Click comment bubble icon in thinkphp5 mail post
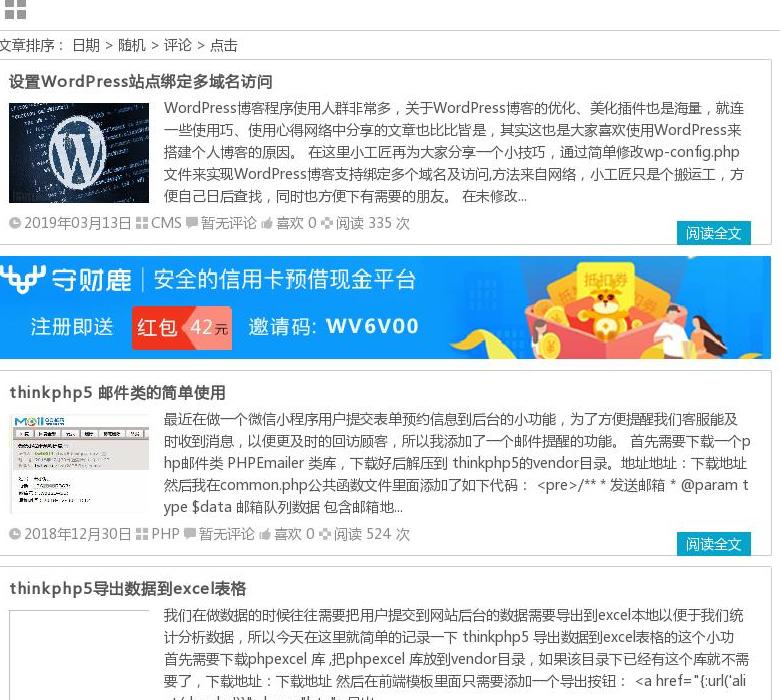780x700 pixels. click(x=190, y=533)
